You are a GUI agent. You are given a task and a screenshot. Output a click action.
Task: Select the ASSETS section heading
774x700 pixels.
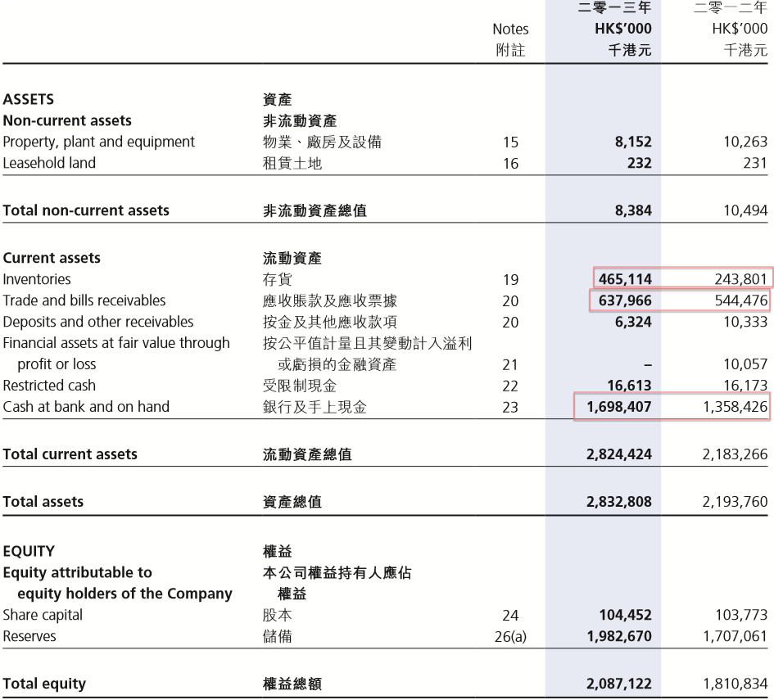coord(29,100)
